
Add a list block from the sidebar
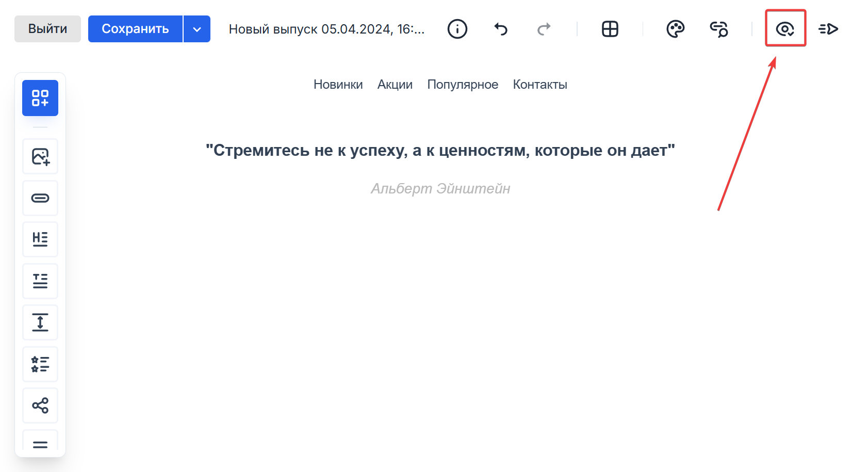(40, 364)
